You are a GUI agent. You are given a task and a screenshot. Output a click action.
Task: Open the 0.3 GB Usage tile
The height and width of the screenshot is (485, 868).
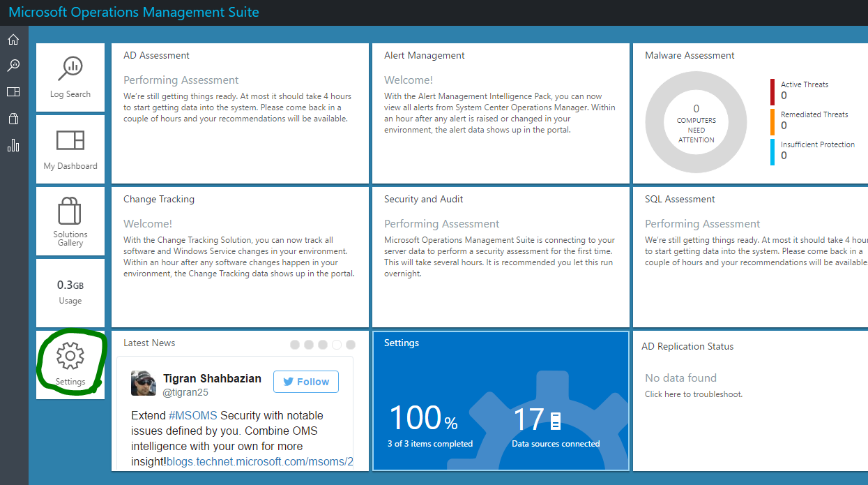click(x=70, y=292)
